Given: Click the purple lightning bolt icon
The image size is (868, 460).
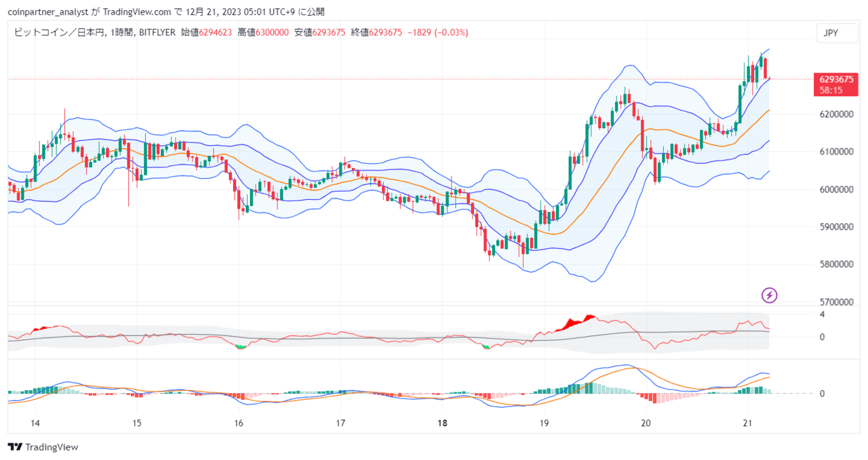Looking at the screenshot, I should click(770, 295).
